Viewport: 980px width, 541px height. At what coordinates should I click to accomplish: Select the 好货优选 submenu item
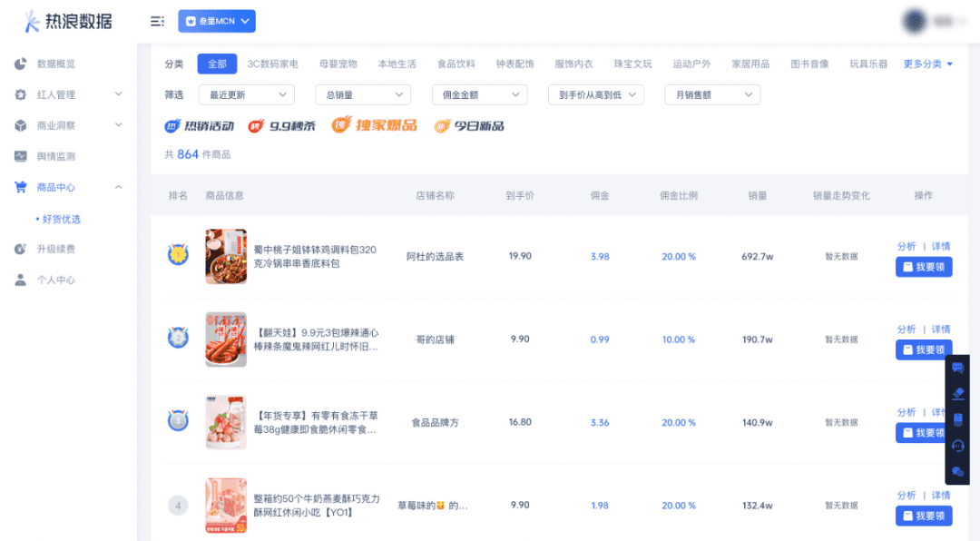61,219
